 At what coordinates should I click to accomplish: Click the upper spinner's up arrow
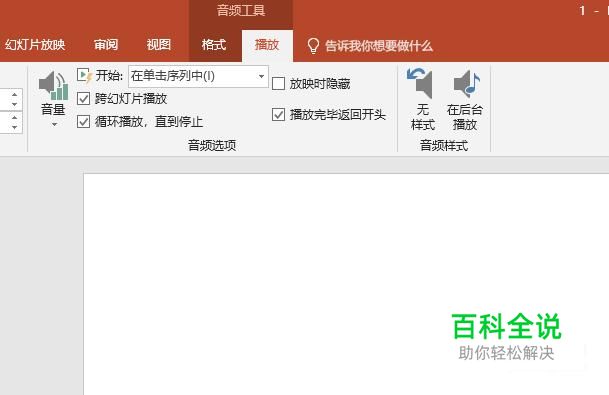point(14,94)
